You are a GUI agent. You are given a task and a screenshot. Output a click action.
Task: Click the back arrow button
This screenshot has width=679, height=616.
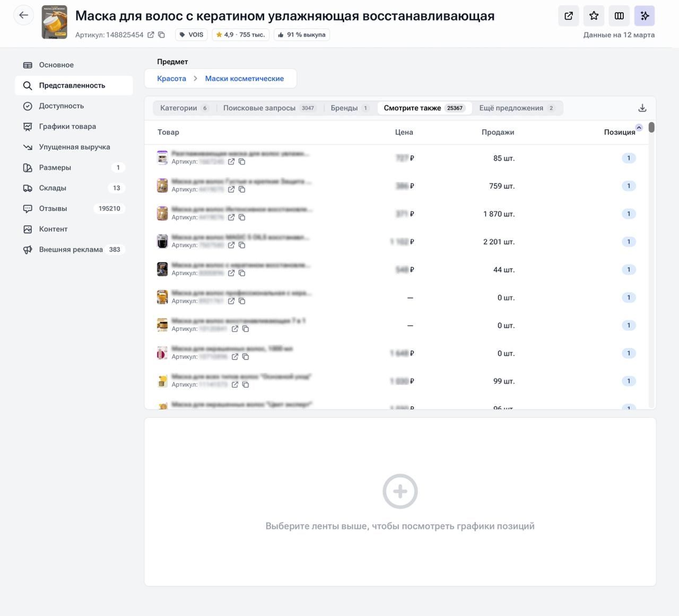(x=23, y=15)
